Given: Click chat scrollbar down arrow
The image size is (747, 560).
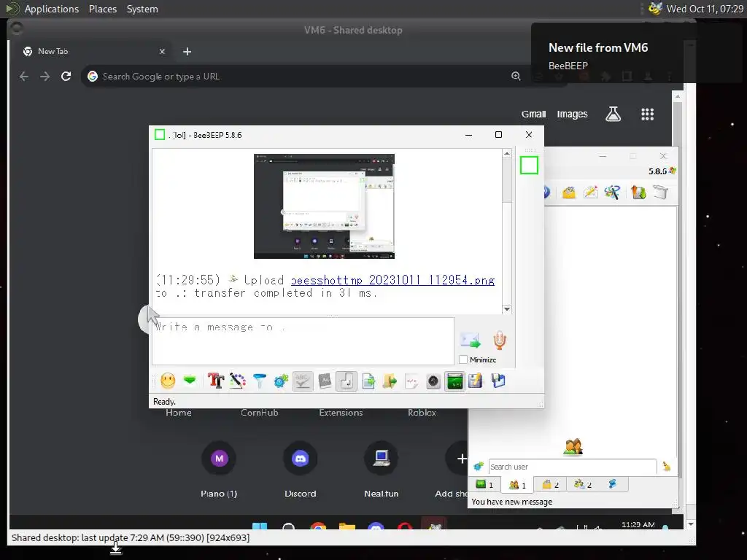Looking at the screenshot, I should pyautogui.click(x=507, y=309).
